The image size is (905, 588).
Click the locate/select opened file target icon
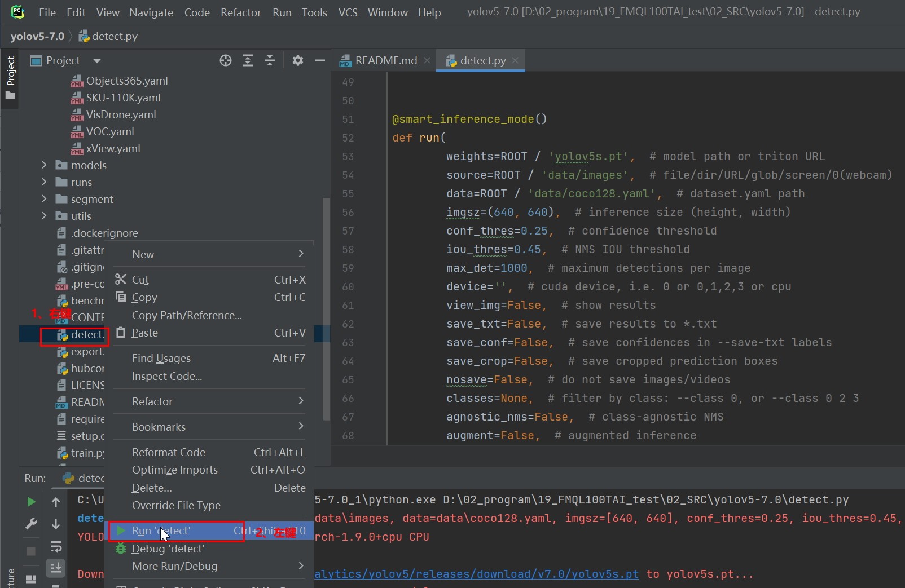pos(226,60)
